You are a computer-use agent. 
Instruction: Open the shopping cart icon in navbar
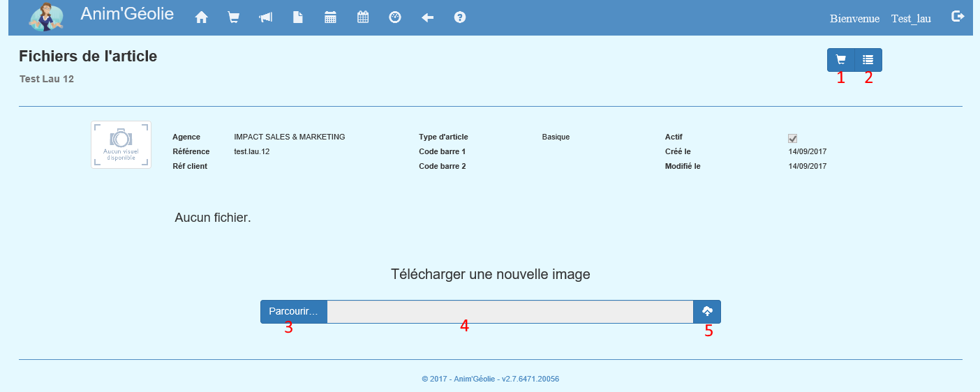tap(234, 18)
